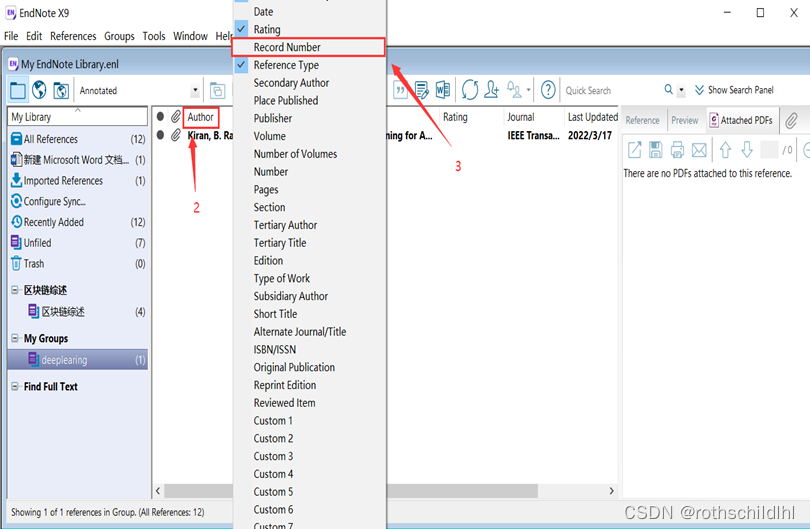This screenshot has height=529, width=810.
Task: Click the Previous Page up arrow icon
Action: [x=725, y=150]
